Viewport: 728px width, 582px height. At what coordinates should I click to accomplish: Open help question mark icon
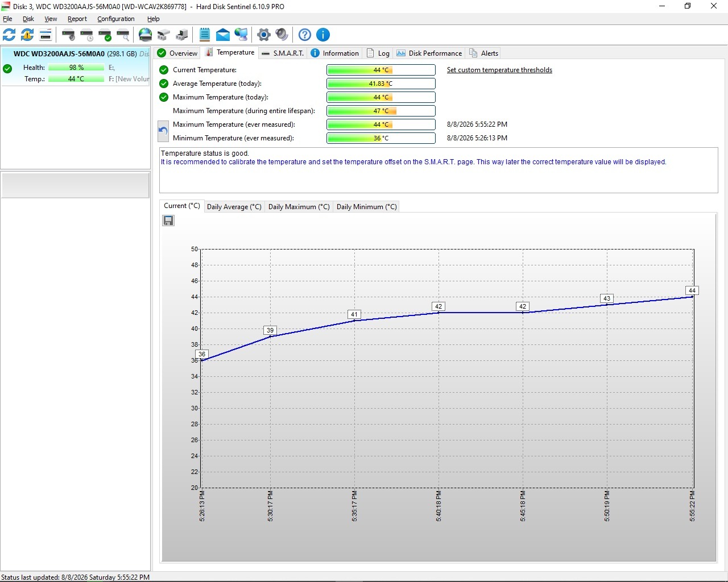[305, 35]
